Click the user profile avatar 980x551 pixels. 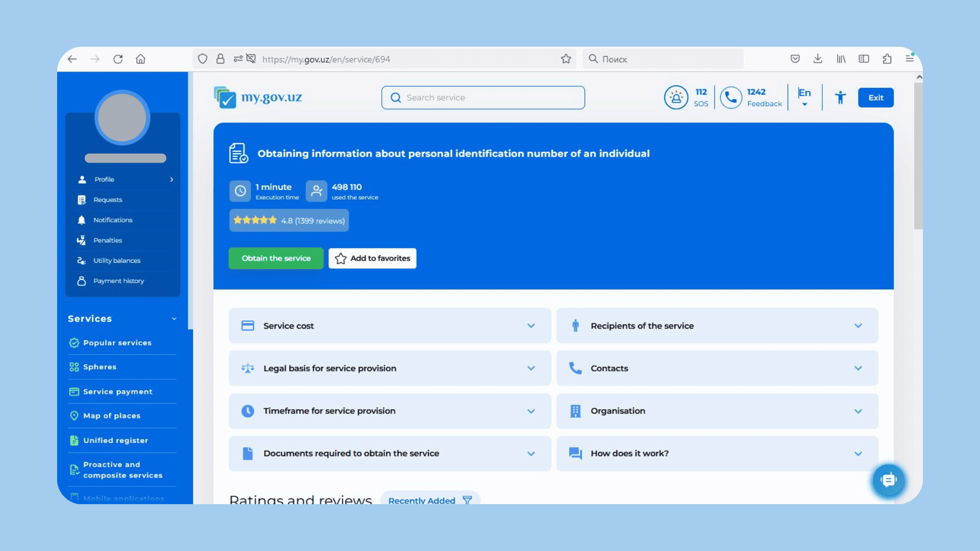(122, 117)
